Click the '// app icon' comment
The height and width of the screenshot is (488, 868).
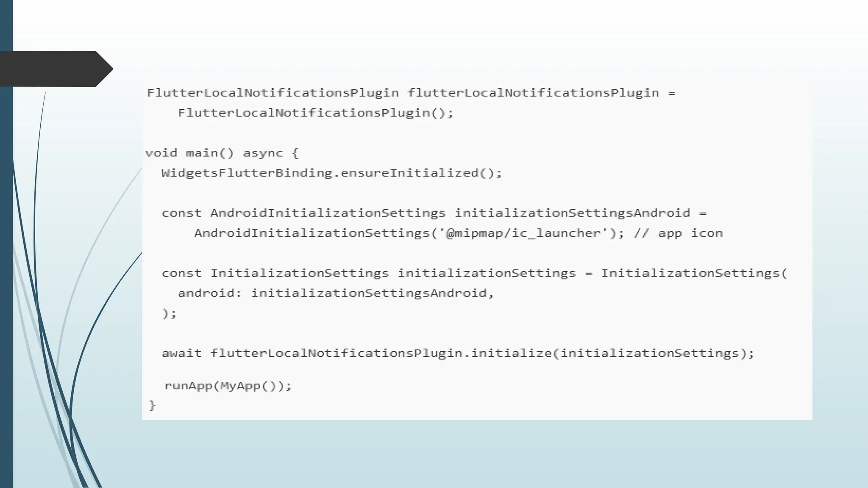coord(678,233)
